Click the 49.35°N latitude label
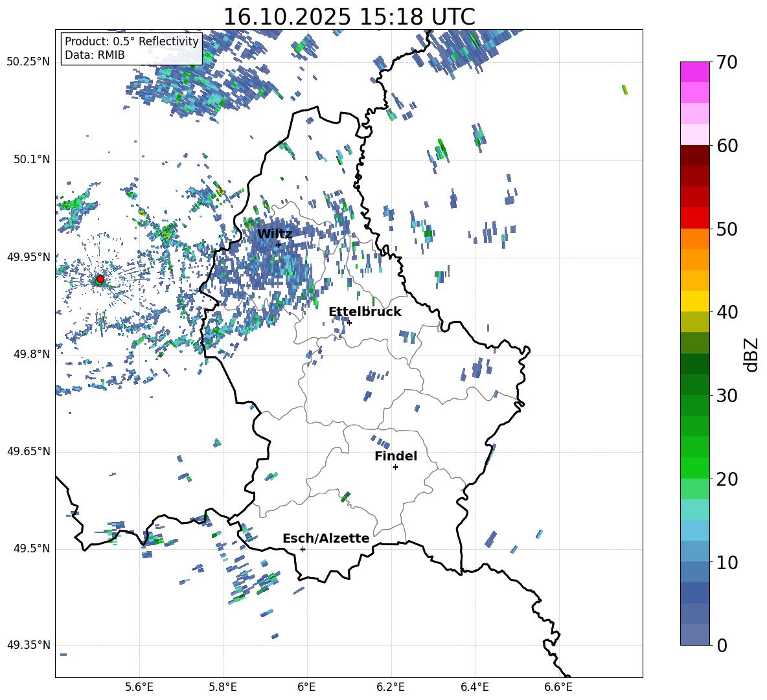Image resolution: width=767 pixels, height=700 pixels. tap(29, 645)
